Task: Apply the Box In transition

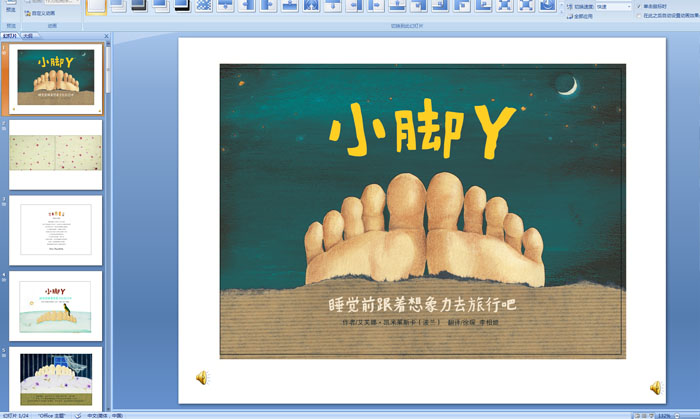Action: click(504, 5)
